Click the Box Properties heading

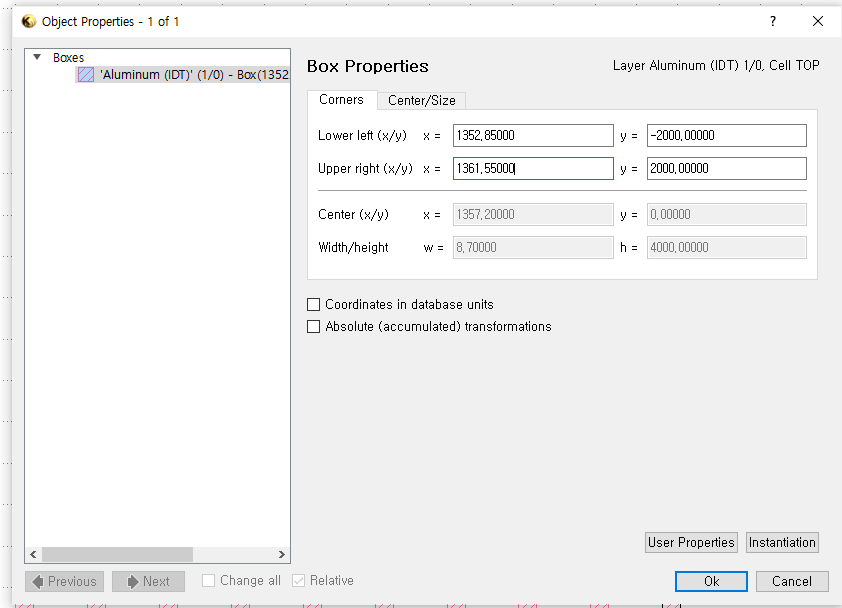pos(368,66)
